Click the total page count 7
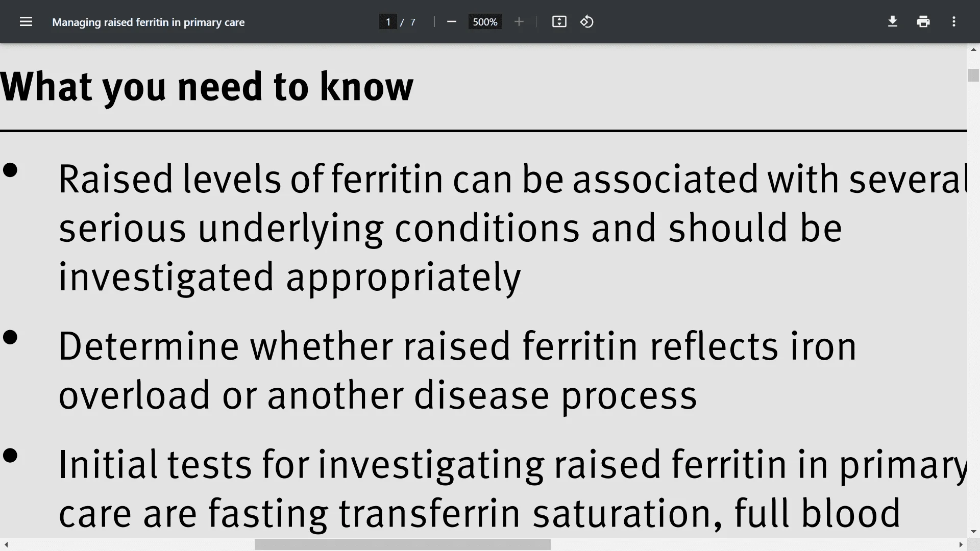The height and width of the screenshot is (551, 980). (x=413, y=22)
